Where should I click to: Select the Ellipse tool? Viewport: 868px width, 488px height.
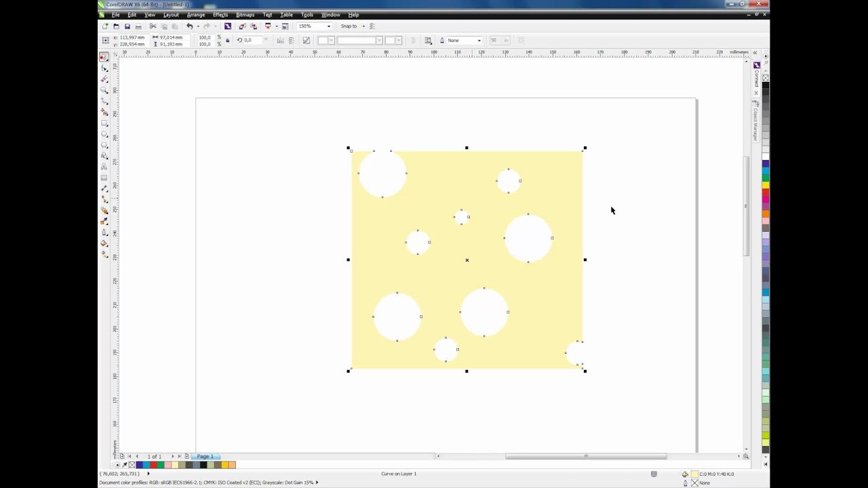(x=104, y=134)
